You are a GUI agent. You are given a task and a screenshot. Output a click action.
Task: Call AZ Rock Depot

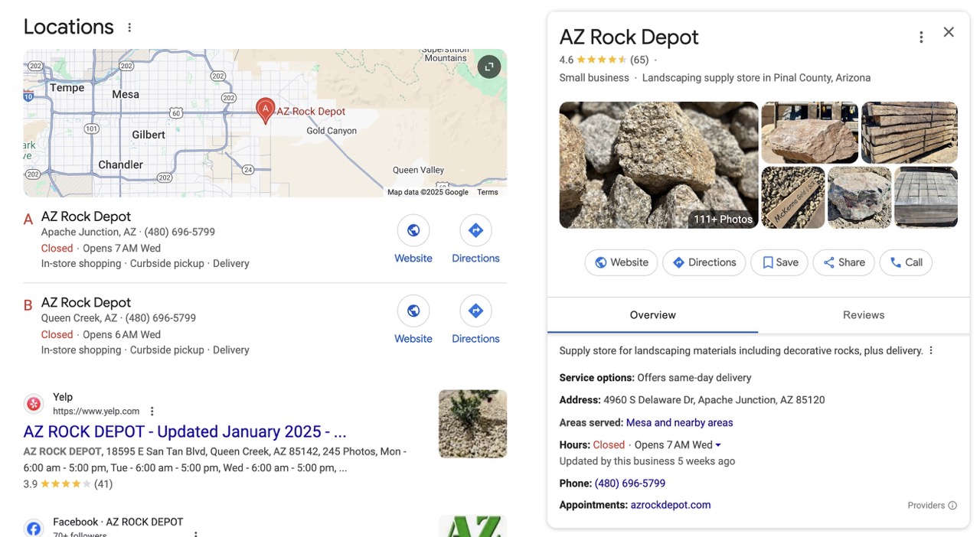coord(906,262)
